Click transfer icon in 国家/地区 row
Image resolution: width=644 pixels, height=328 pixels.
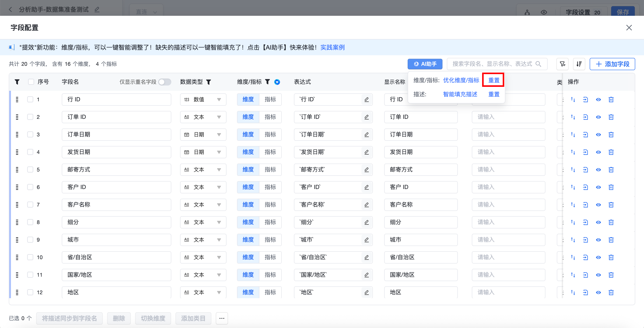click(586, 275)
